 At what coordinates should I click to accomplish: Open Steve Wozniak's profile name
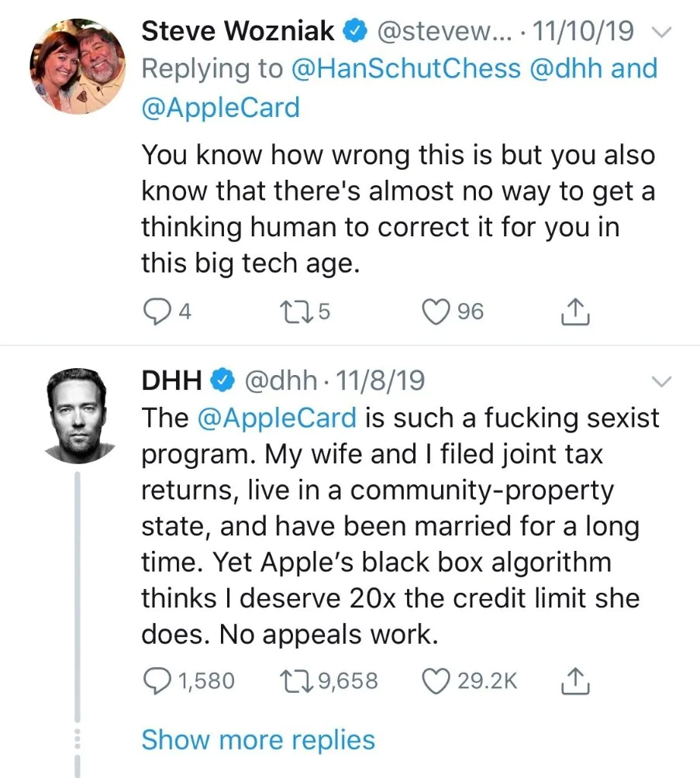pyautogui.click(x=238, y=32)
